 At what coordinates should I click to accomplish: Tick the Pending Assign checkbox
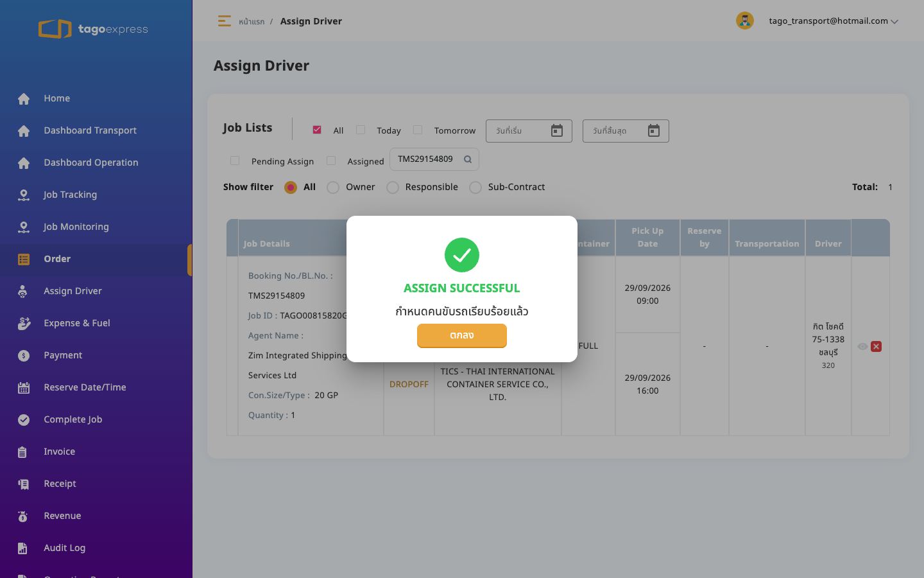tap(235, 161)
